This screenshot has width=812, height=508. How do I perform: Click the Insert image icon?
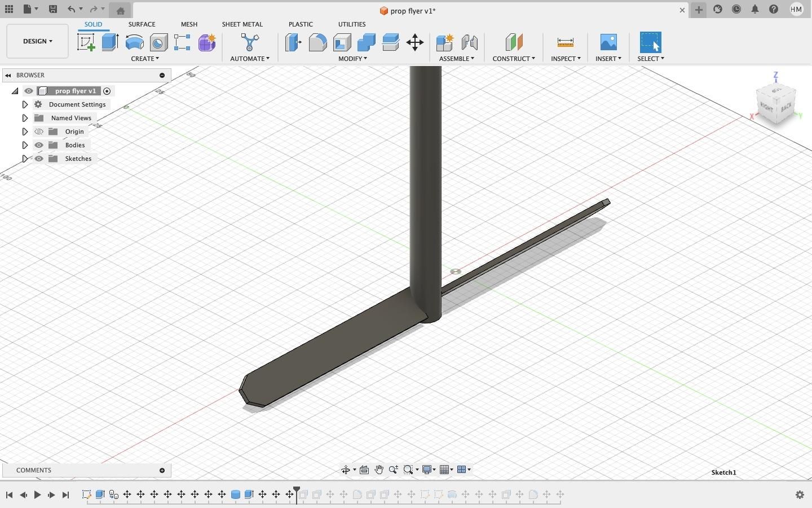[608, 42]
